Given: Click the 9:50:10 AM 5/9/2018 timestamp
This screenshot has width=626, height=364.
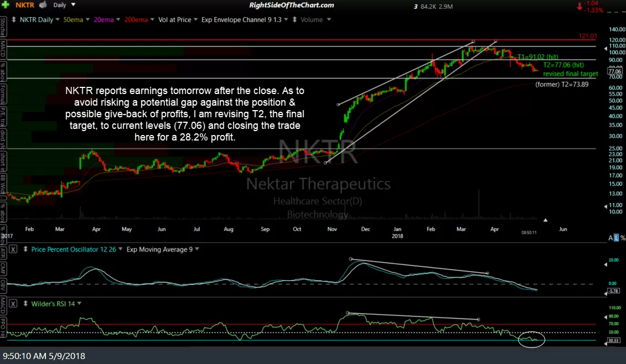Looking at the screenshot, I should point(44,356).
